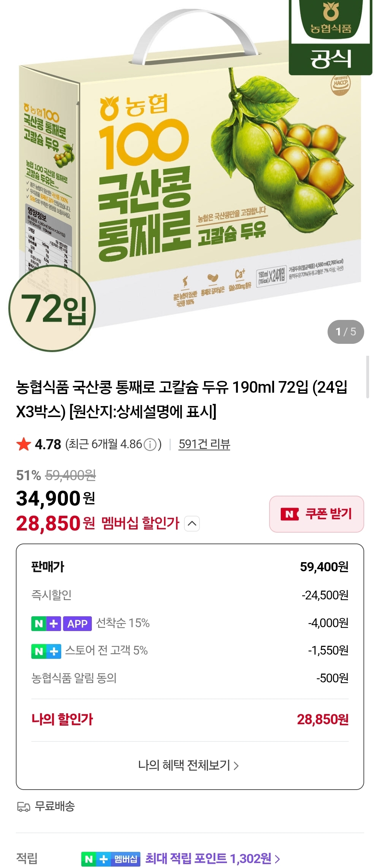
Task: Open 최대 적립 포인트 1,302원 details
Action: [213, 859]
